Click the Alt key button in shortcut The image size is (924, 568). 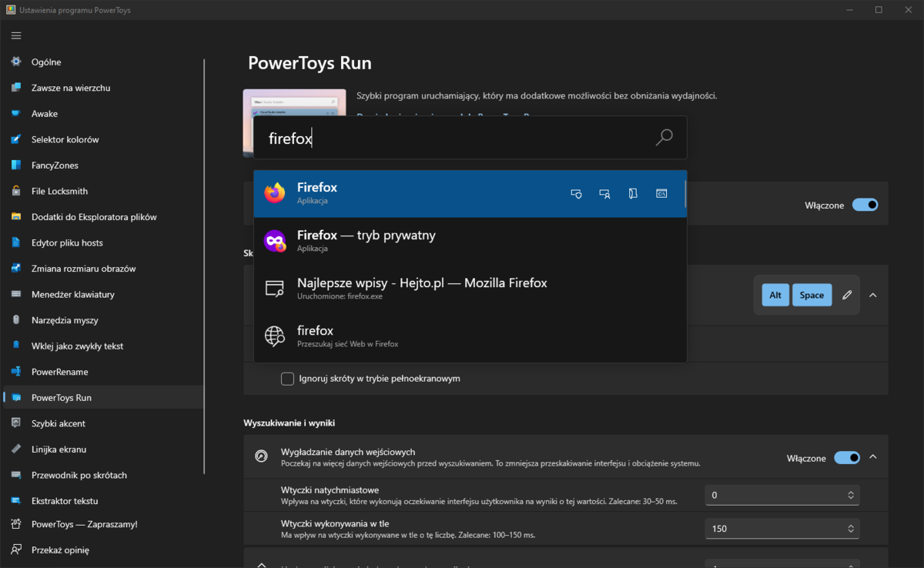click(775, 295)
